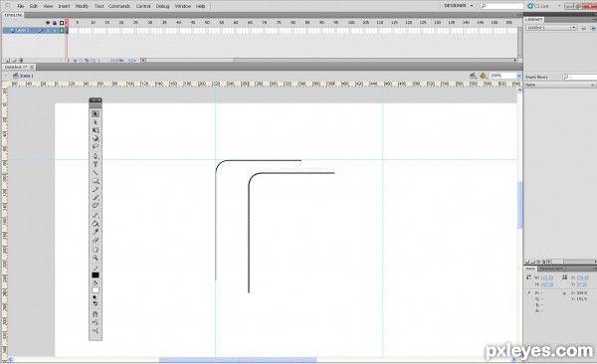597x364 pixels.
Task: Select the Zoom magnifier tool
Action: [96, 258]
